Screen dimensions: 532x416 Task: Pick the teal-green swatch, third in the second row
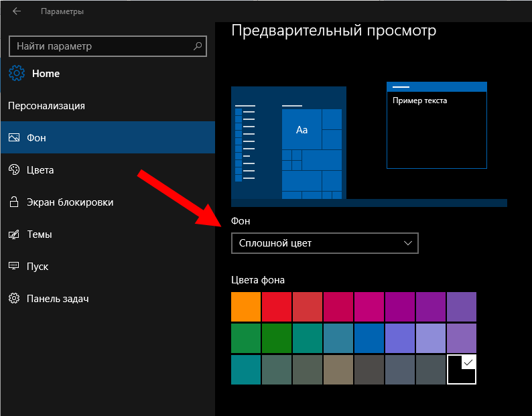(x=308, y=338)
